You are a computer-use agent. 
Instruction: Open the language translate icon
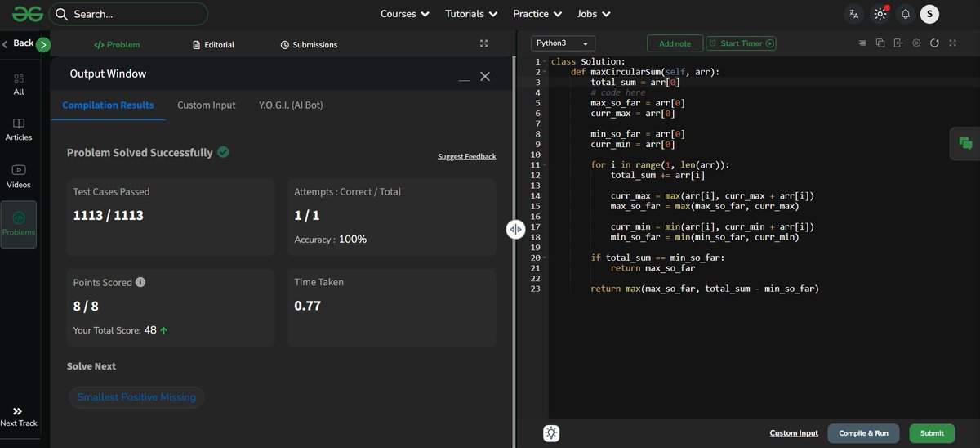point(854,14)
